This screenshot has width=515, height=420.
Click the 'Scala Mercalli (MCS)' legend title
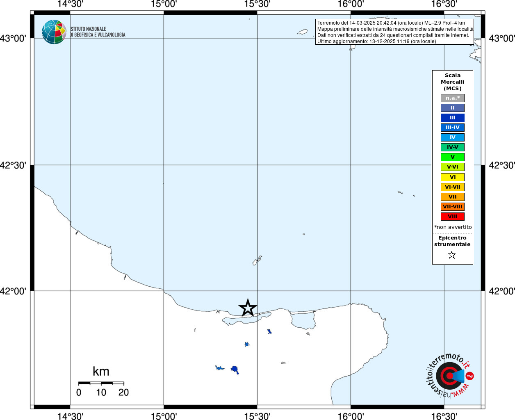pyautogui.click(x=453, y=82)
